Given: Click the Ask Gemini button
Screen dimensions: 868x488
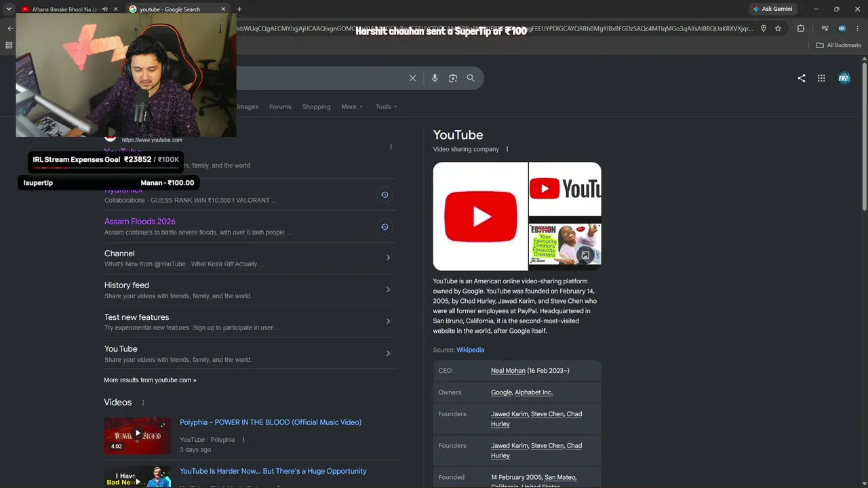Looking at the screenshot, I should pos(772,9).
